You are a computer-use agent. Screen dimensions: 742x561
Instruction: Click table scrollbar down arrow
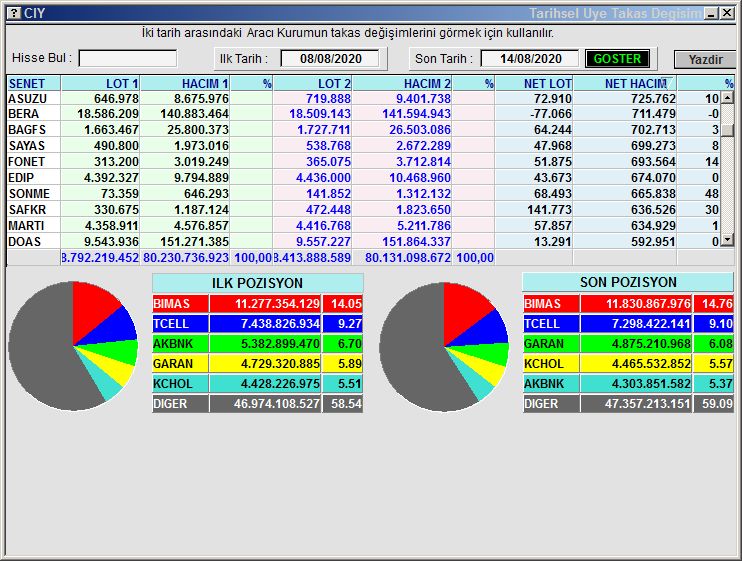pos(727,241)
